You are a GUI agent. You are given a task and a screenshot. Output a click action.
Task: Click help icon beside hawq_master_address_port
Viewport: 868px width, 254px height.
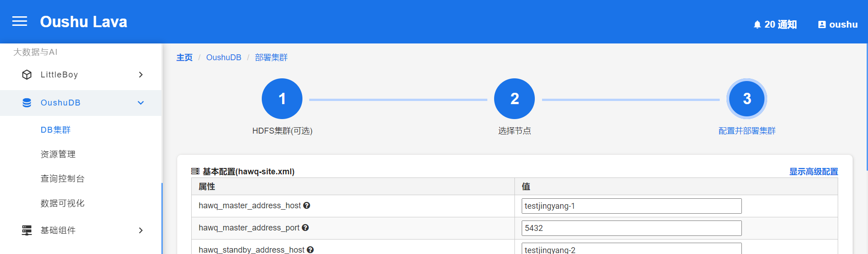[305, 228]
